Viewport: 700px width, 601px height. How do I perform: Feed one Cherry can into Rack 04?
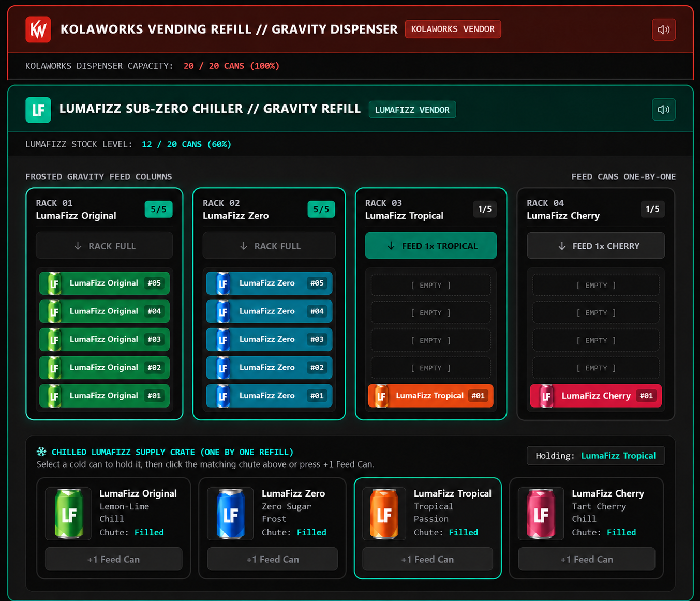596,246
